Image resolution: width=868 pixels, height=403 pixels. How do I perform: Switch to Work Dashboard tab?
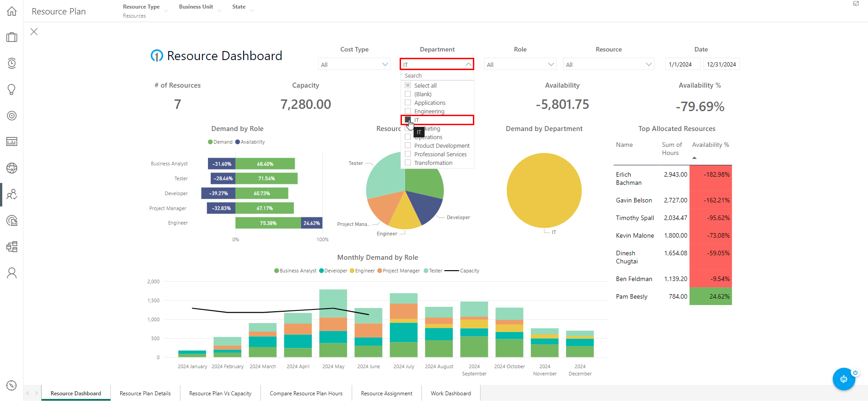coord(451,394)
